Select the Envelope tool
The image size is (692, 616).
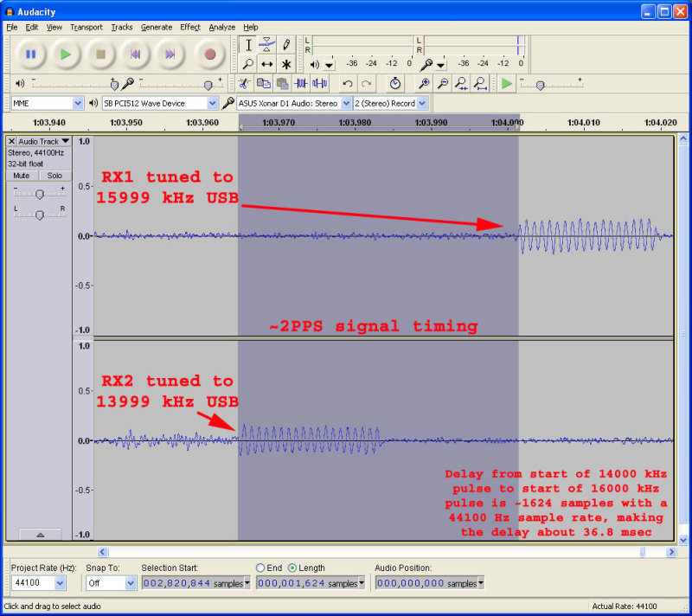coord(267,45)
